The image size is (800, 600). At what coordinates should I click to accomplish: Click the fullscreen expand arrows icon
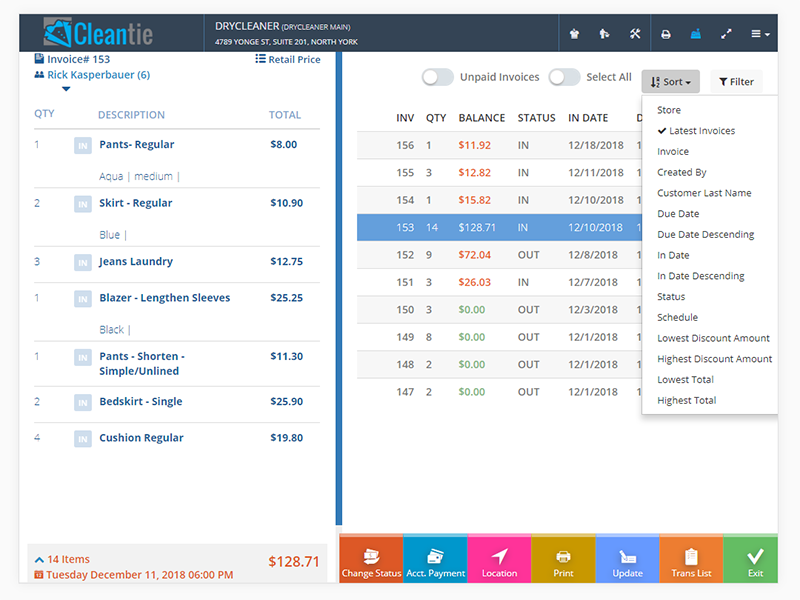[726, 34]
